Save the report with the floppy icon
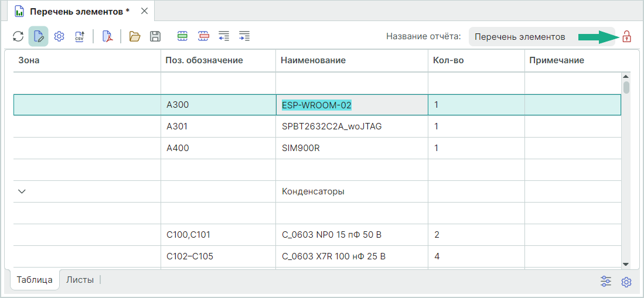This screenshot has width=644, height=298. coord(155,36)
